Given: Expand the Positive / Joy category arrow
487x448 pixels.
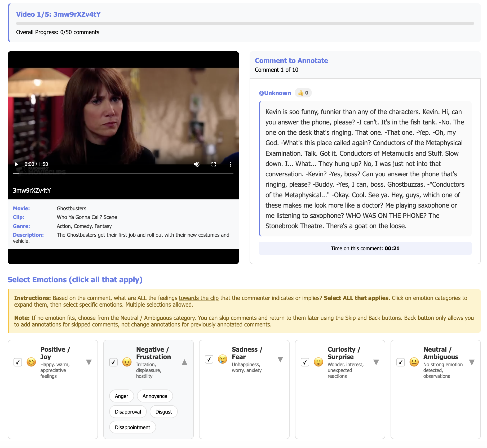Looking at the screenshot, I should pos(89,362).
